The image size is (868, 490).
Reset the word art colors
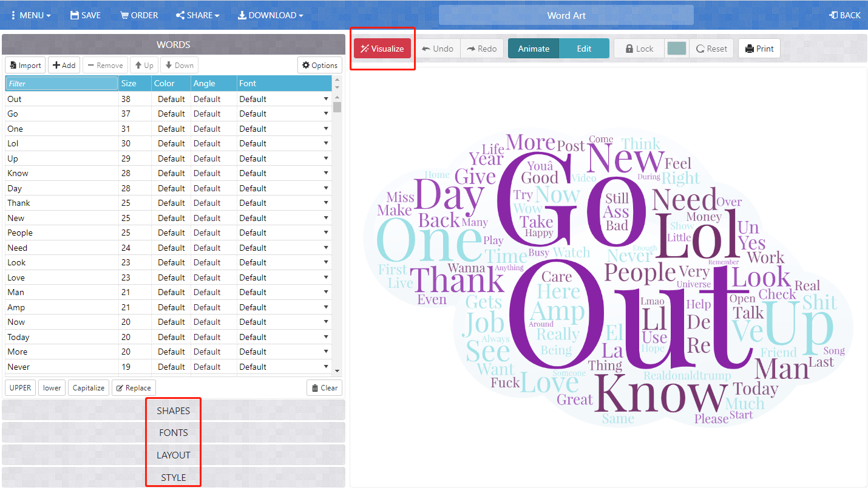click(x=712, y=49)
